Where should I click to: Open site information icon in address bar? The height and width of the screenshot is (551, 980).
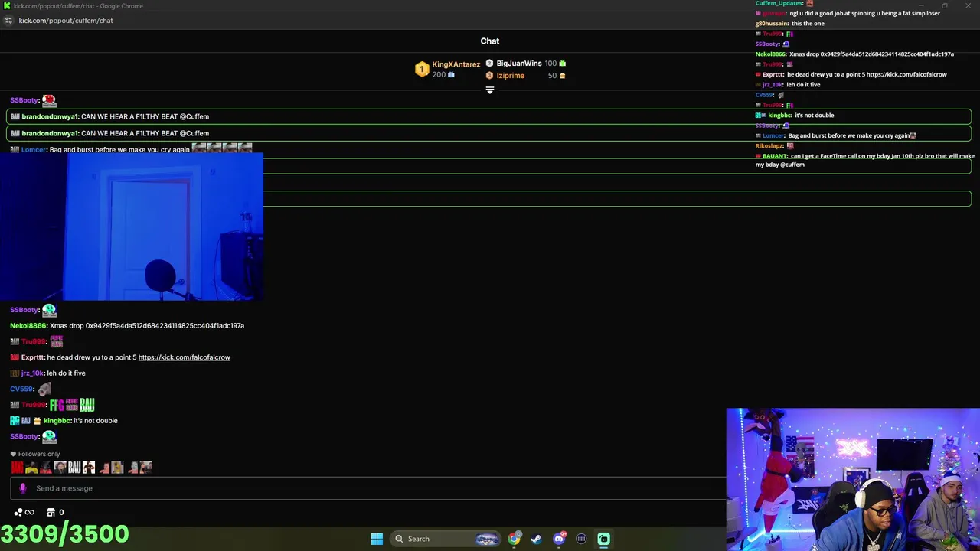click(8, 21)
